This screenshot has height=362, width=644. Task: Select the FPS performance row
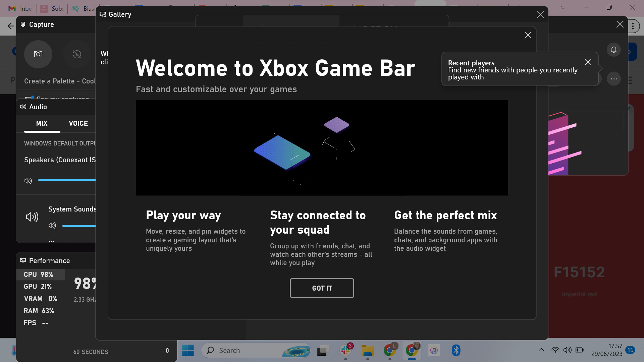pos(41,323)
